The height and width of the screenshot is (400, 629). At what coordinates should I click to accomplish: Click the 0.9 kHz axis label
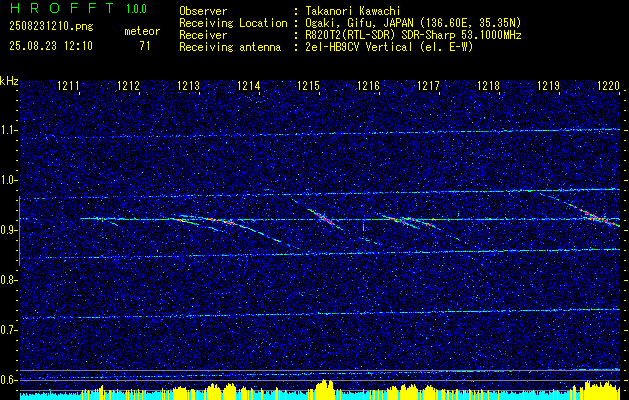9,230
